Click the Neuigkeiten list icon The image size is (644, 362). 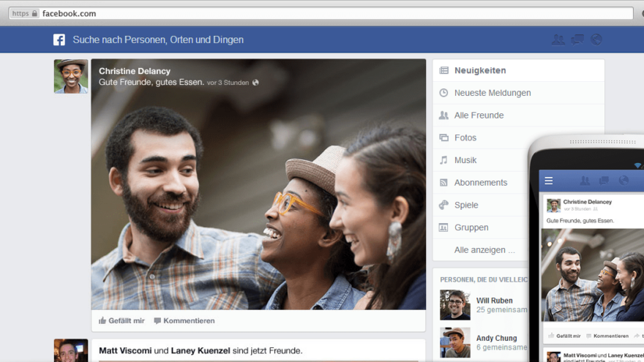pyautogui.click(x=443, y=71)
